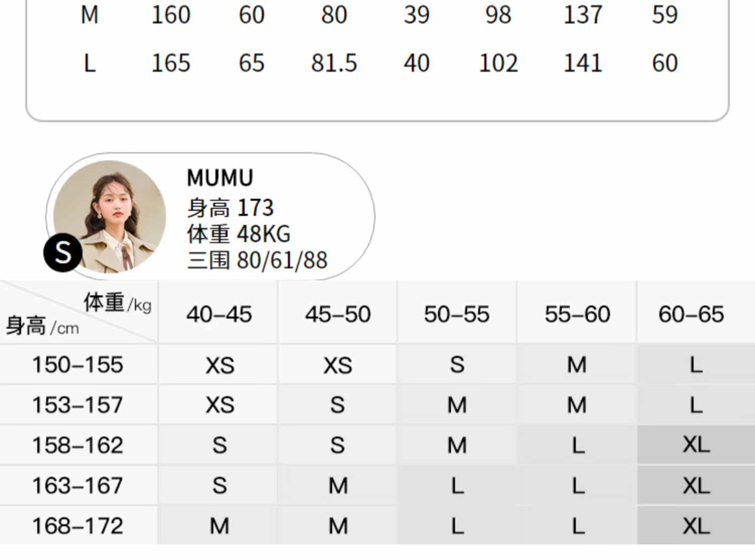The width and height of the screenshot is (755, 560).
Task: Select XS cell in the 153–157 row
Action: (220, 405)
